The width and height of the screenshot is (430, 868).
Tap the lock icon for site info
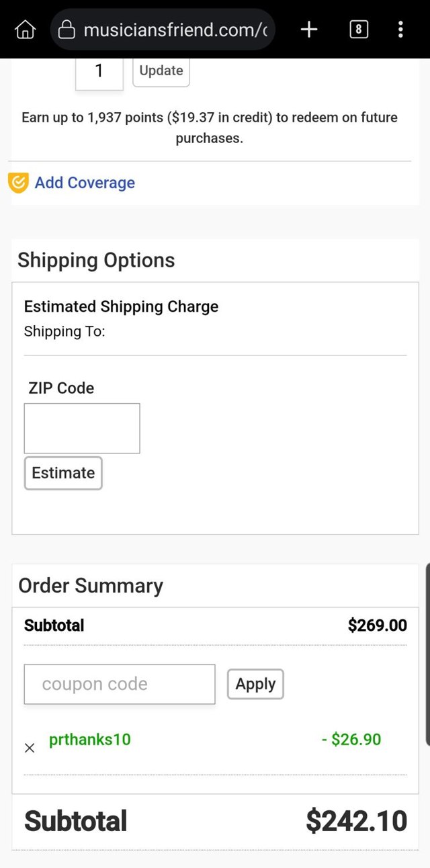(67, 30)
